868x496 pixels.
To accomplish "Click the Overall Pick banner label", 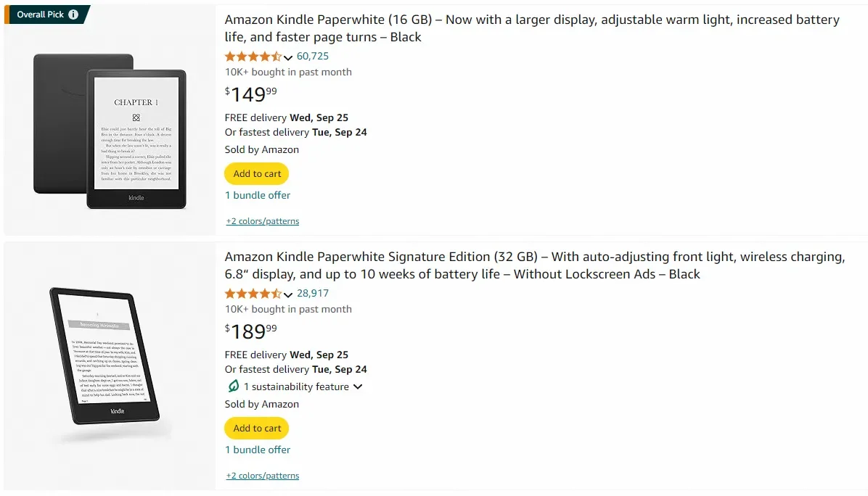I will (40, 13).
